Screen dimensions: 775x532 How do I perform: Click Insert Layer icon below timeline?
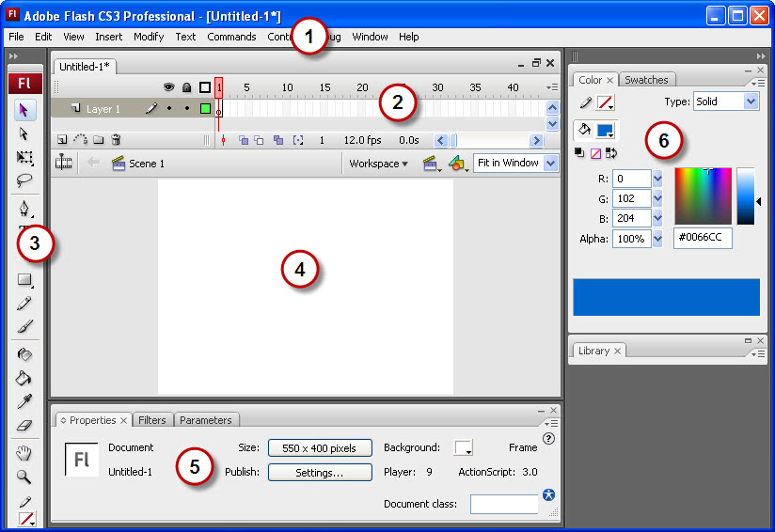62,140
